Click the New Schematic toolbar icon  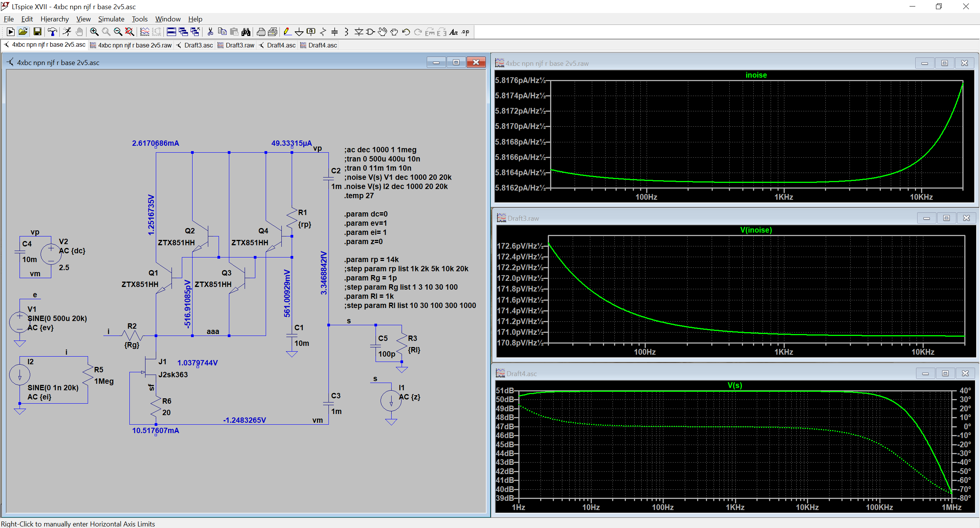[x=11, y=32]
